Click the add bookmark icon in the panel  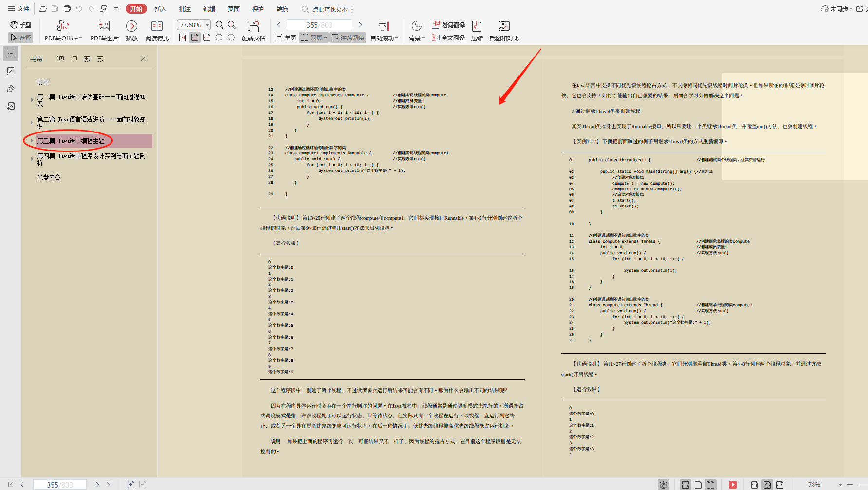click(x=87, y=59)
